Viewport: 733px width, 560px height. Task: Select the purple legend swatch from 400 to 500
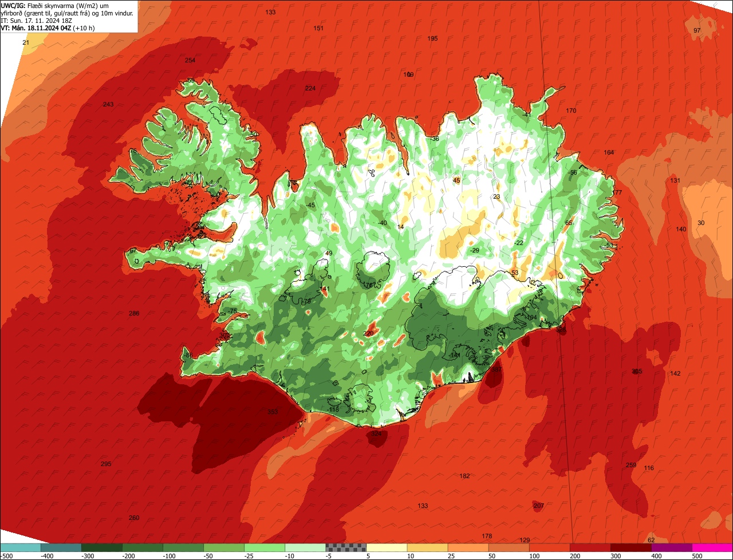672,547
